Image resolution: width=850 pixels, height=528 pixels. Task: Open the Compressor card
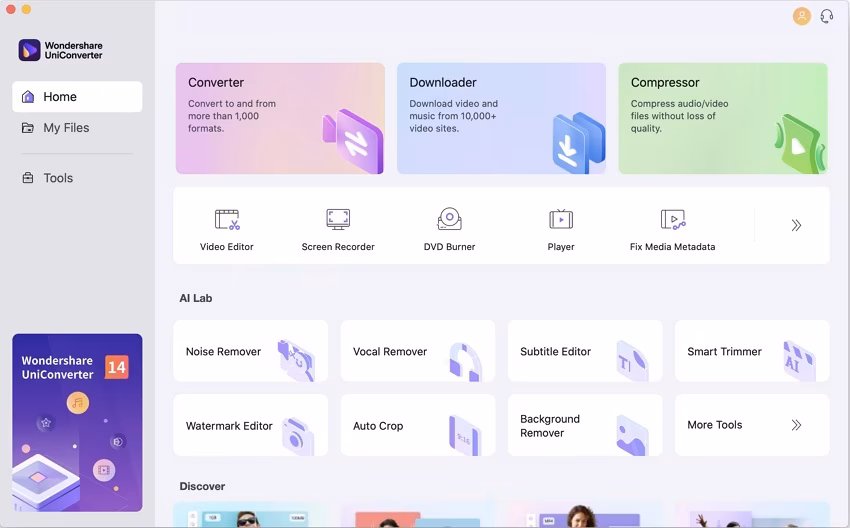(723, 118)
